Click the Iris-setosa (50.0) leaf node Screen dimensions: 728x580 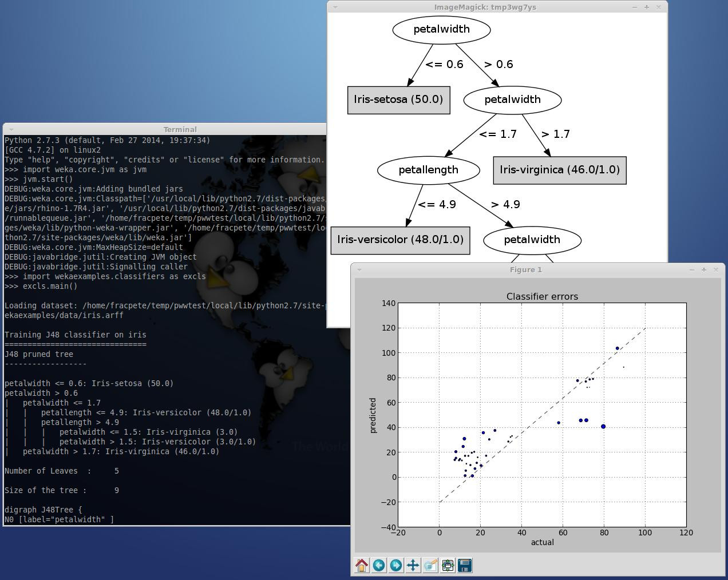[x=398, y=100]
